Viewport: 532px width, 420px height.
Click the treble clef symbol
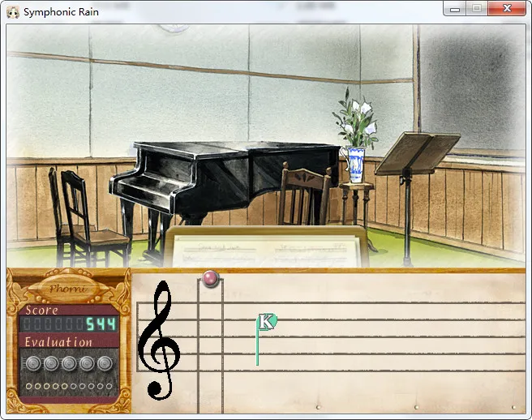(159, 339)
